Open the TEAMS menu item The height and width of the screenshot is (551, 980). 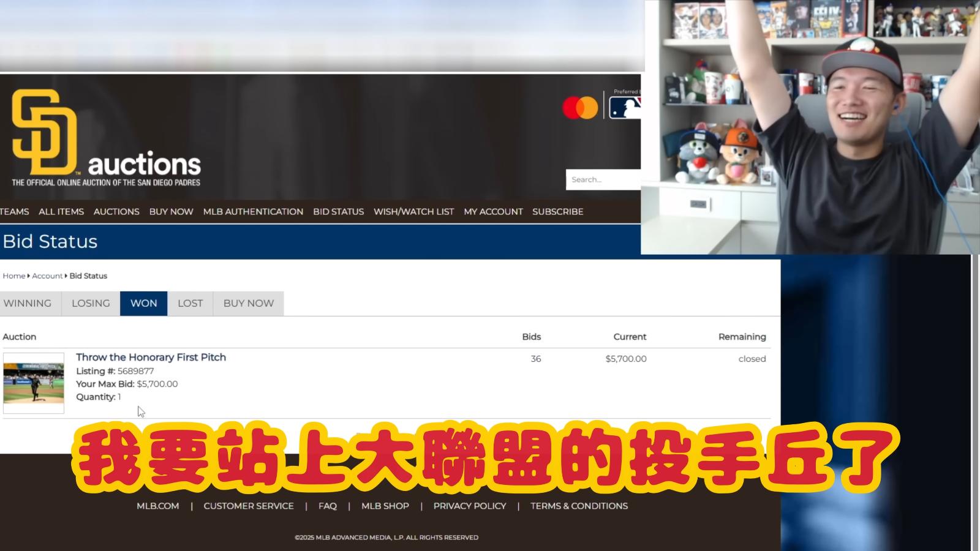15,211
